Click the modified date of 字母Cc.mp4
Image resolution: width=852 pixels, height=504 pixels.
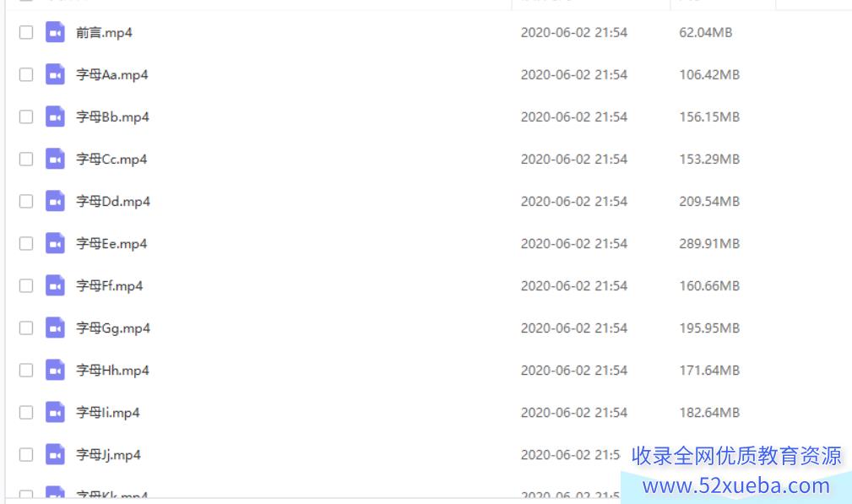pyautogui.click(x=574, y=159)
